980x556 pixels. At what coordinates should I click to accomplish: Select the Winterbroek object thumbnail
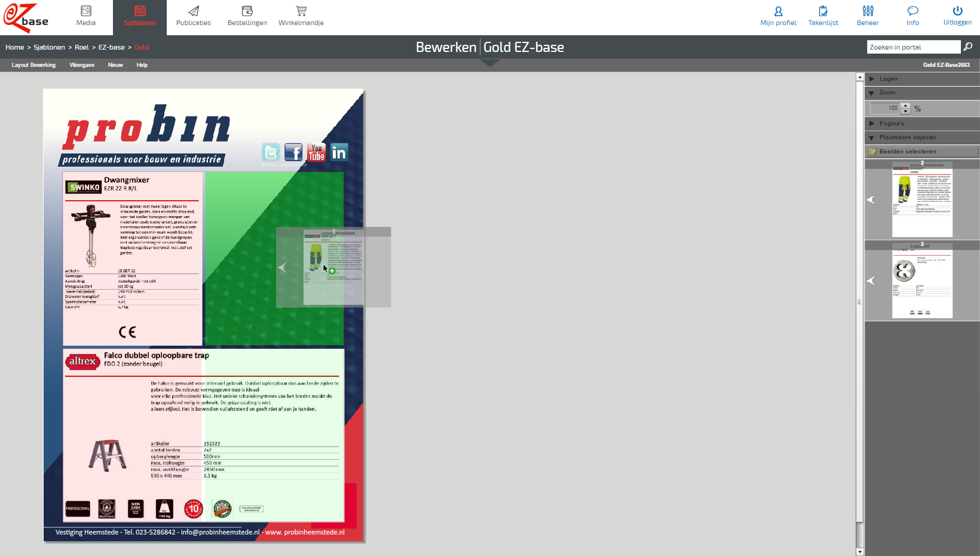click(x=922, y=199)
